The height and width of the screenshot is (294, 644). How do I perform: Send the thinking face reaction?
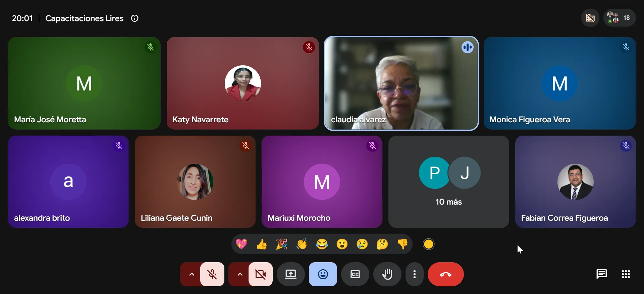(382, 244)
